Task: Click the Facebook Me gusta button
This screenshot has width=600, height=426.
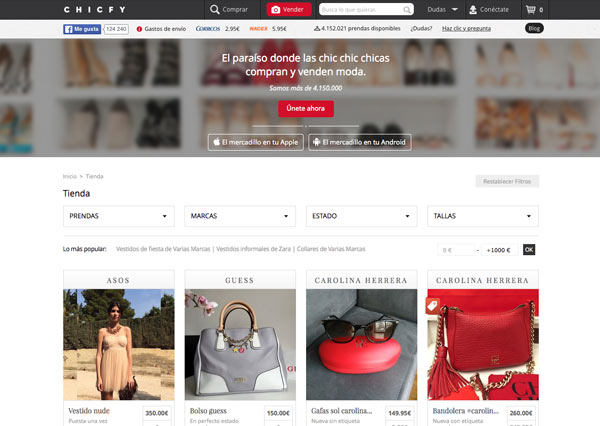Action: tap(82, 29)
